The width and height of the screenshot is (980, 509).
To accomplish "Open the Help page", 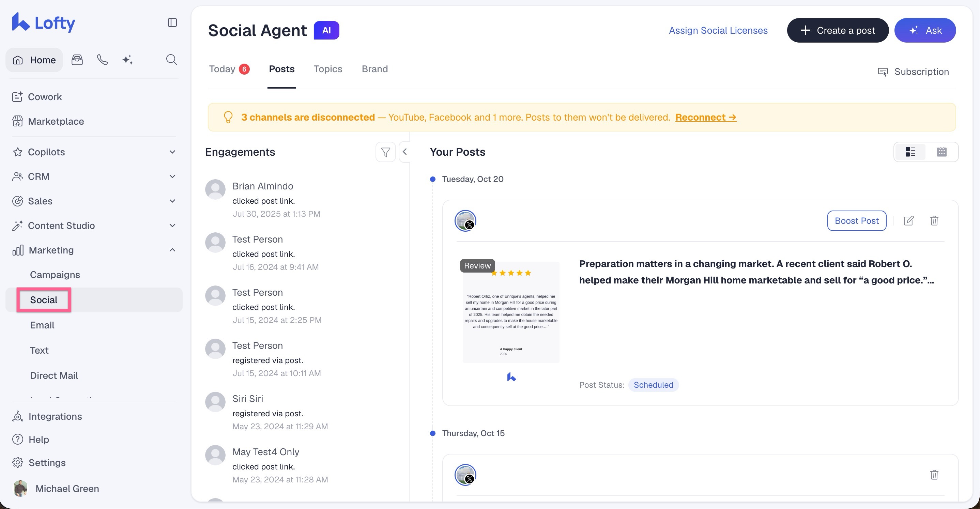I will click(31, 439).
